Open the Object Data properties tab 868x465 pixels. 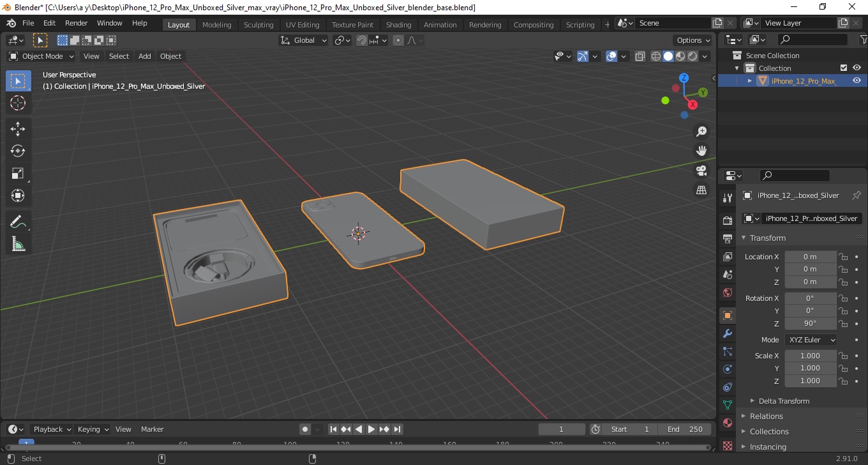tap(727, 405)
